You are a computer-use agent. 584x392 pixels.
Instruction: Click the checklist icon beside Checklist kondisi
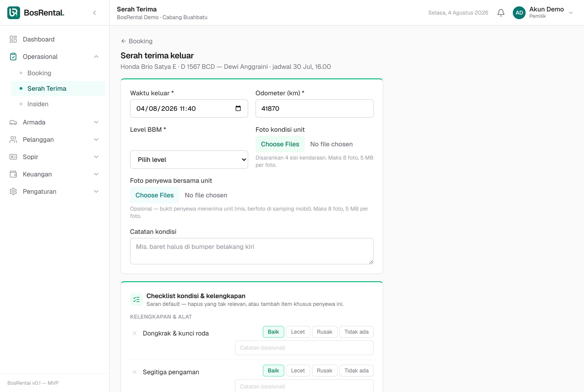point(136,299)
